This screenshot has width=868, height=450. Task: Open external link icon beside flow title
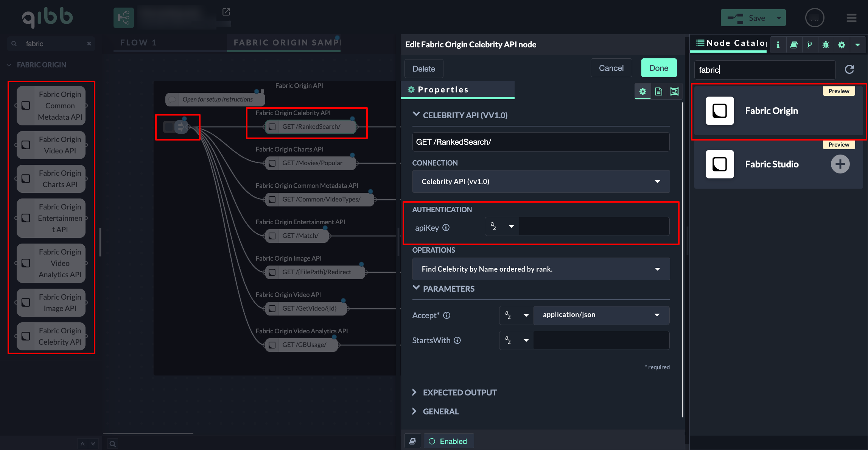226,12
